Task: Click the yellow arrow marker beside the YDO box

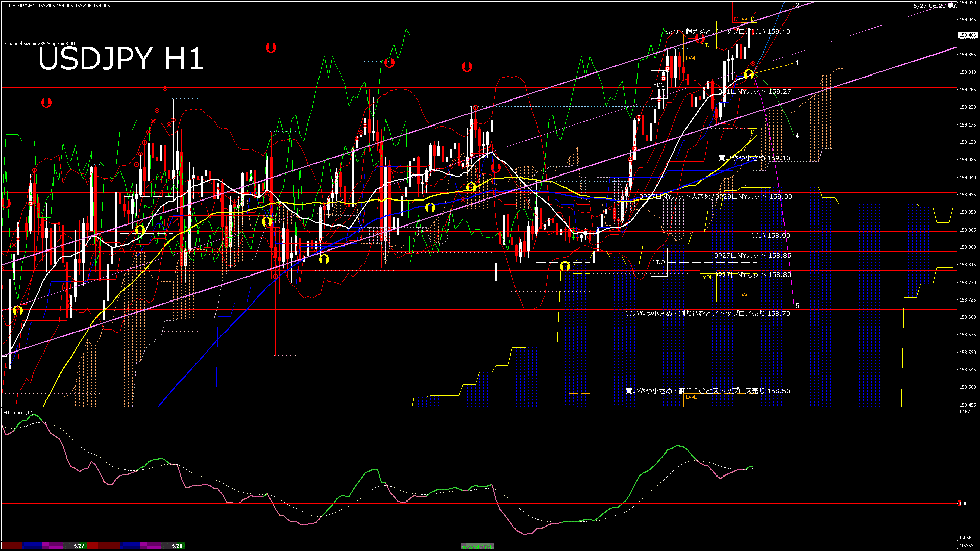Action: point(565,266)
